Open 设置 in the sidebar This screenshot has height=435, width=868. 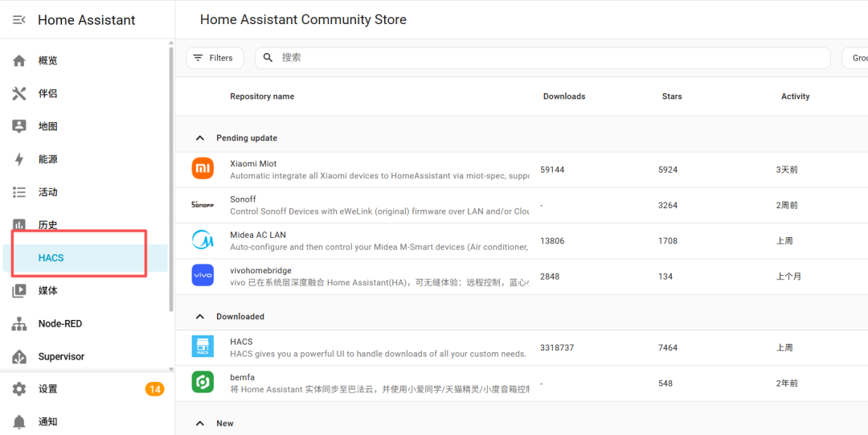(x=85, y=389)
